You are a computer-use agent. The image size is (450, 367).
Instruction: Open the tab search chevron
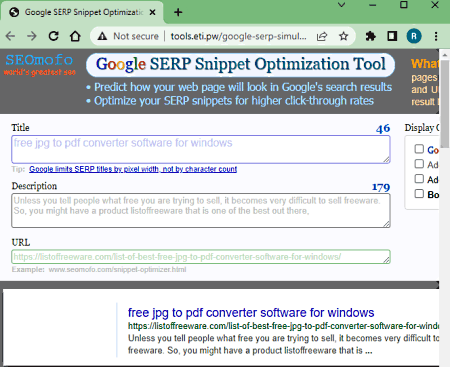342,5
